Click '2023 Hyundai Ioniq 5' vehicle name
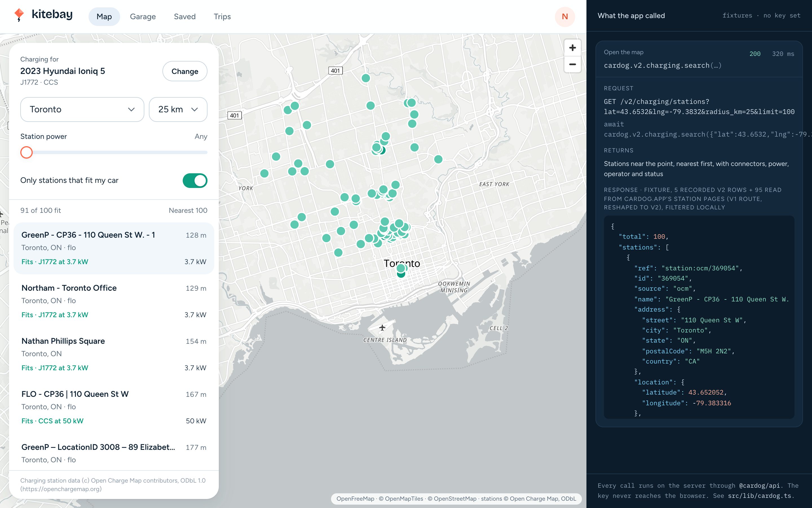The width and height of the screenshot is (812, 508). click(x=62, y=71)
